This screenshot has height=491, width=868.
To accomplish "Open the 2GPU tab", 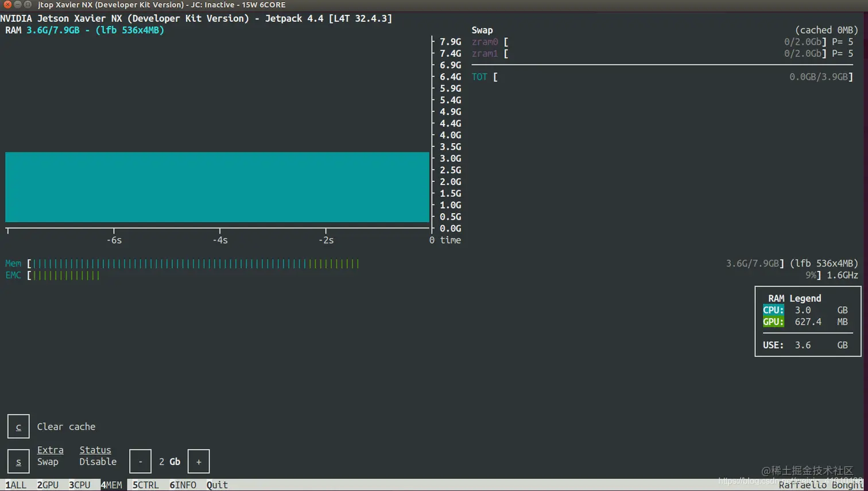I will click(48, 485).
